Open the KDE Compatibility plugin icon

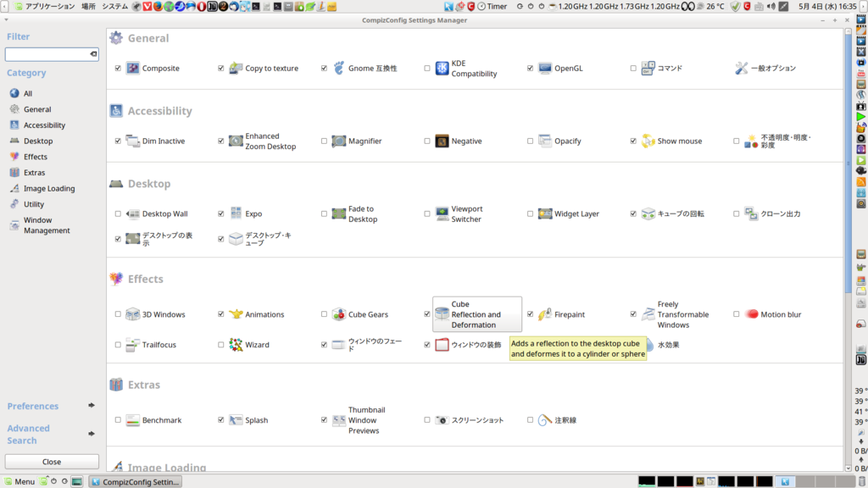tap(442, 68)
